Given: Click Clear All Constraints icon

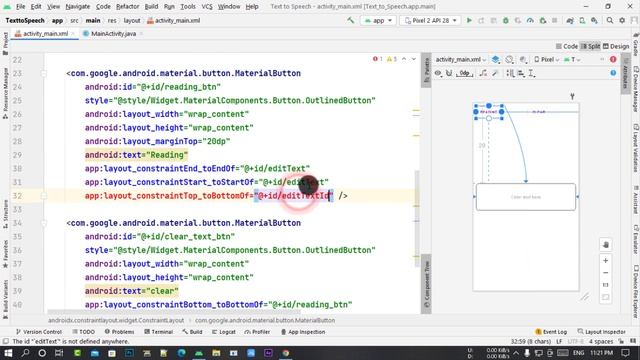Looking at the screenshot, I should pyautogui.click(x=483, y=73).
